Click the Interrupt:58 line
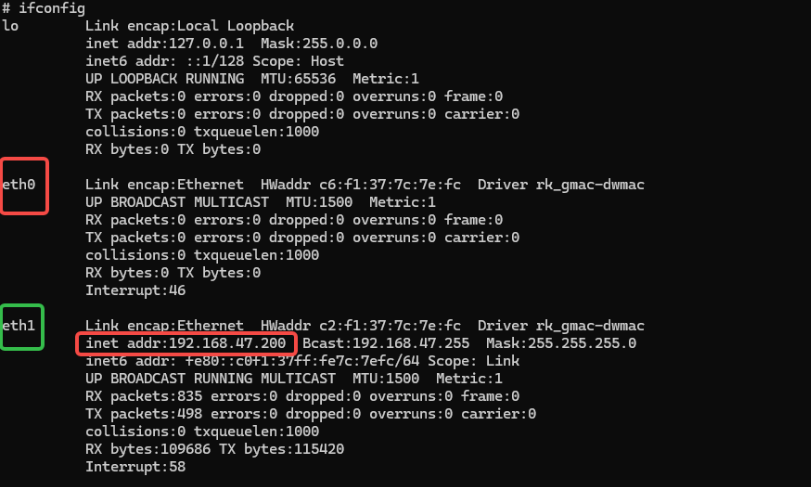 [136, 467]
